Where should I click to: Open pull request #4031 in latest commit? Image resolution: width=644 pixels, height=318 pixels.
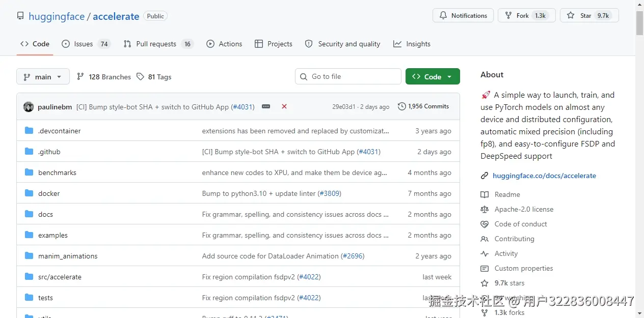(x=242, y=107)
